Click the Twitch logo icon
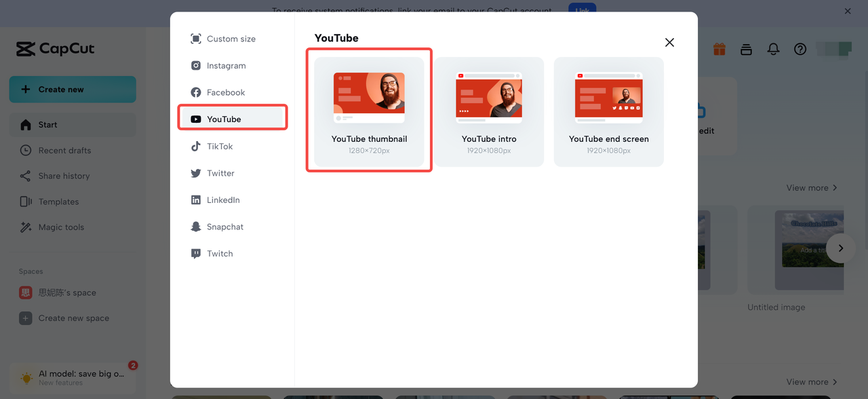 pyautogui.click(x=196, y=254)
